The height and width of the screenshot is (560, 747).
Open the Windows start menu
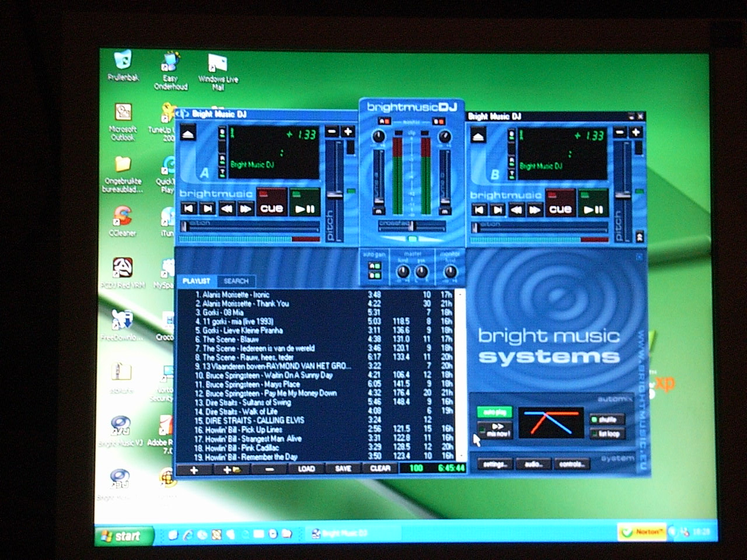pos(124,535)
